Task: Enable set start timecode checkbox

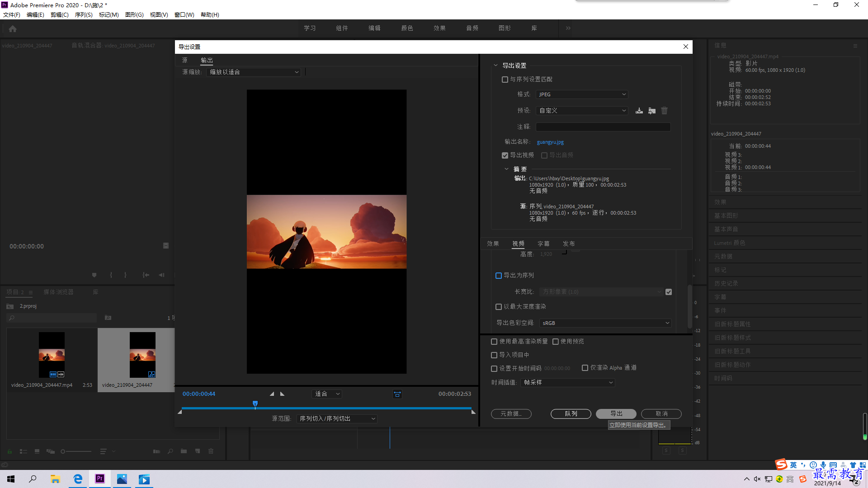Action: point(494,369)
